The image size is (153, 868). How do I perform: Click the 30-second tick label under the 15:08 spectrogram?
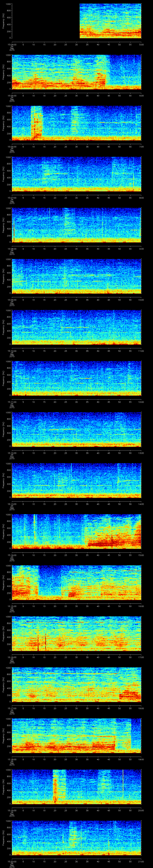coord(77,249)
